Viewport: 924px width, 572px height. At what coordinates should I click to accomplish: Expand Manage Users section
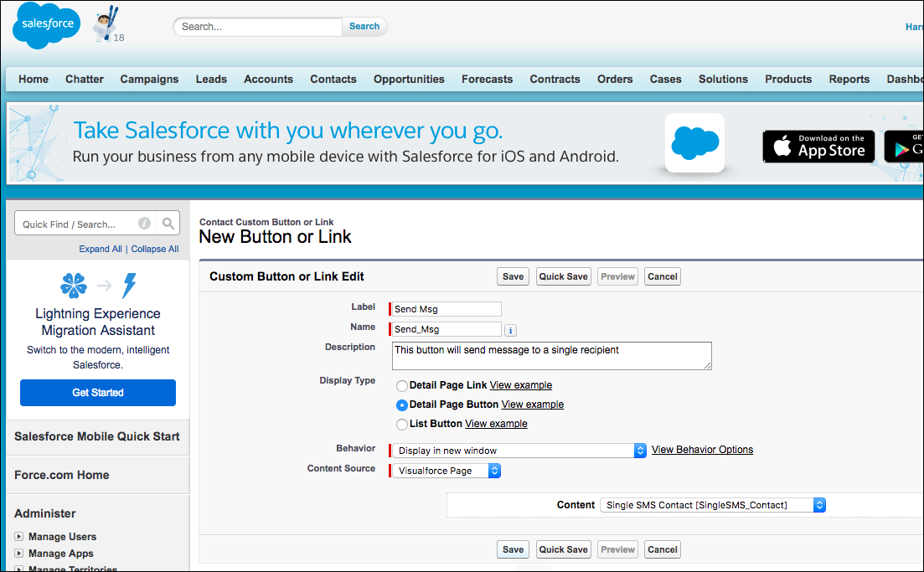coord(19,537)
